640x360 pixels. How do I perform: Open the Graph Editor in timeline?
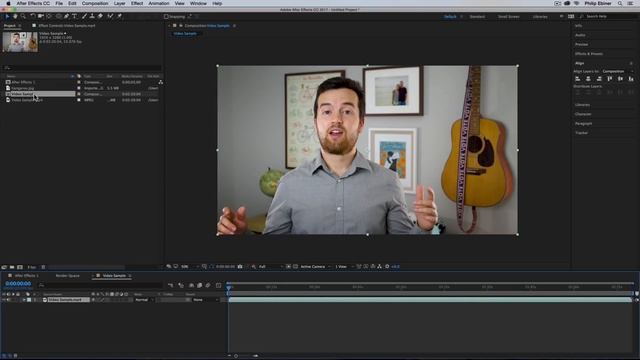218,285
